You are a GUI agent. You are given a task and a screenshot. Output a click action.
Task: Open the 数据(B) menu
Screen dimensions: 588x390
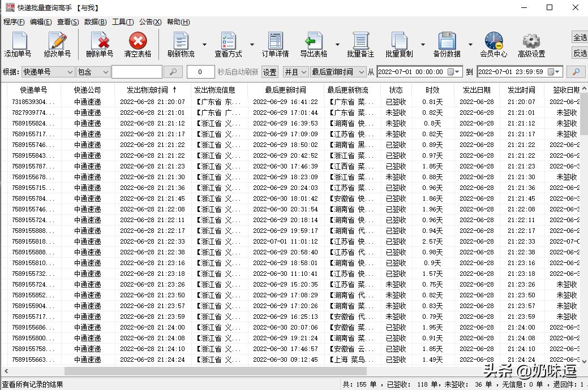click(93, 21)
